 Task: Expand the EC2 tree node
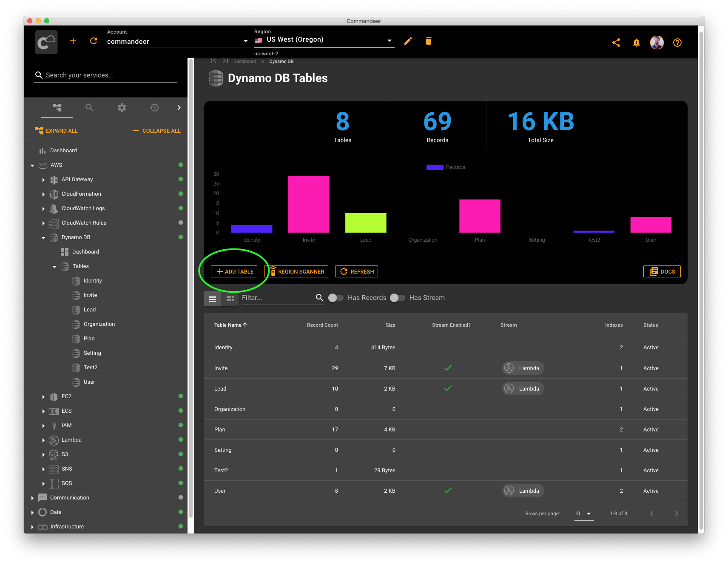tap(43, 397)
